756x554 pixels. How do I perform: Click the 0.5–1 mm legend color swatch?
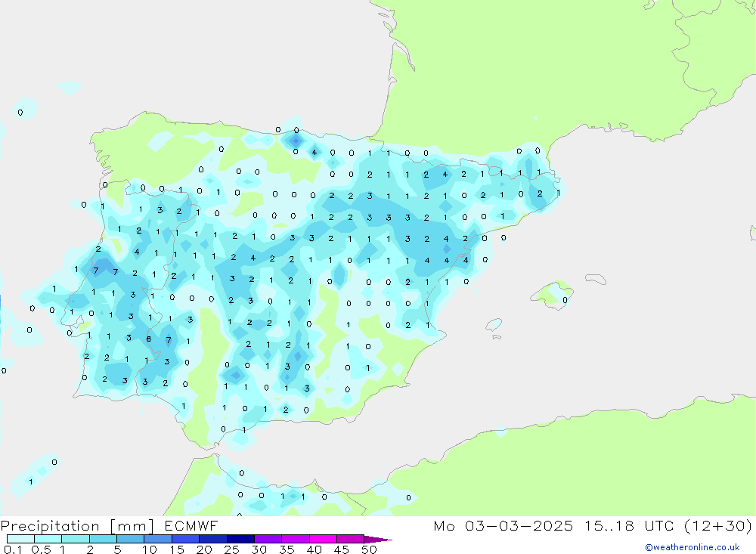point(48,539)
